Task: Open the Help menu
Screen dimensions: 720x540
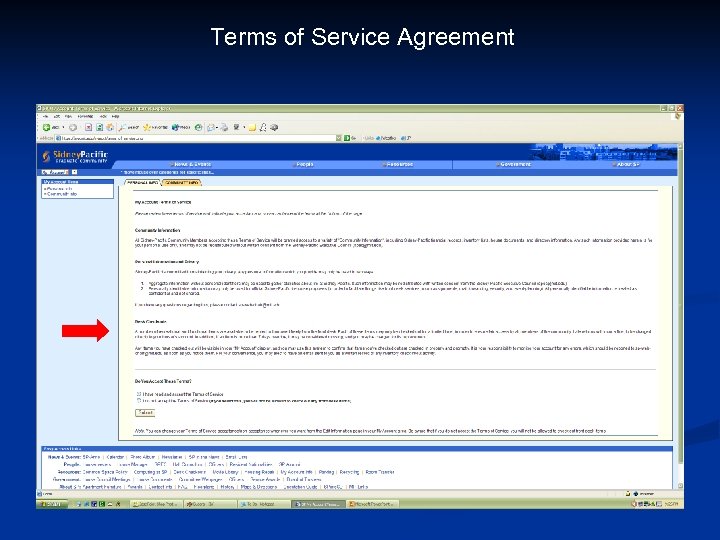Action: coord(115,117)
